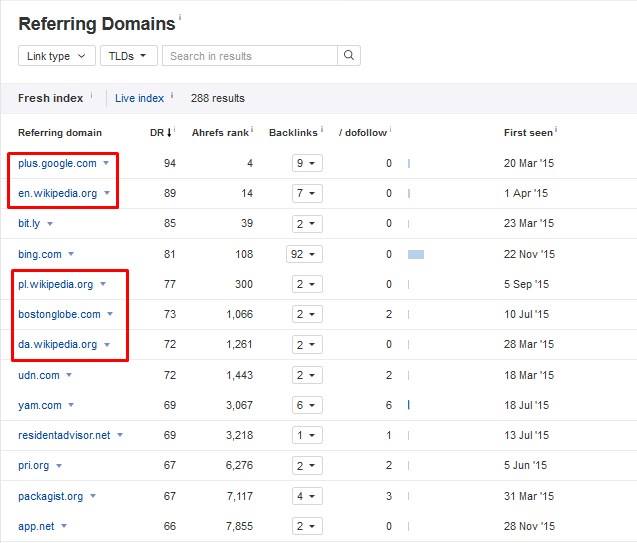Open the en.wikipedia.org domain link
The height and width of the screenshot is (543, 637).
tap(57, 193)
